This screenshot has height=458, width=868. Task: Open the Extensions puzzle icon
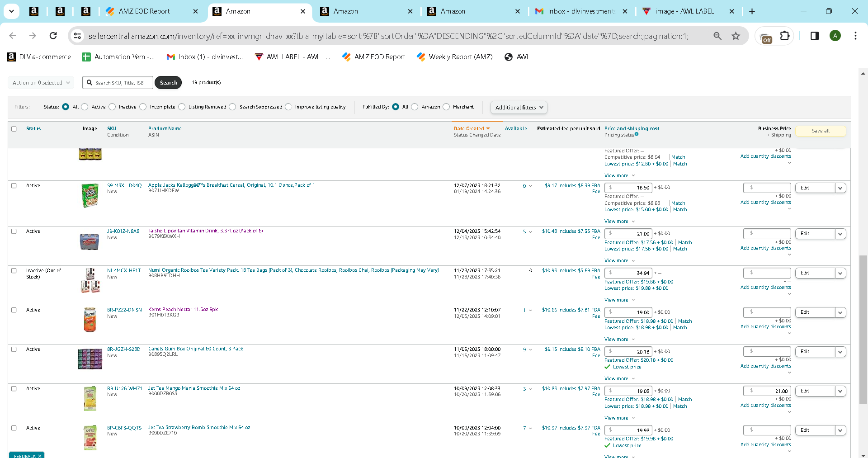[785, 36]
